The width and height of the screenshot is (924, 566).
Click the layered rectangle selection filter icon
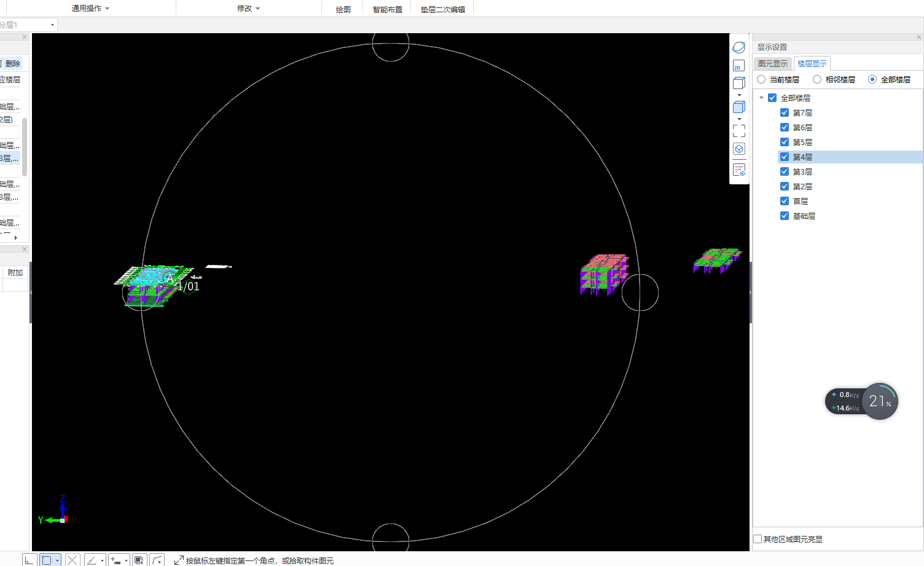(139, 560)
